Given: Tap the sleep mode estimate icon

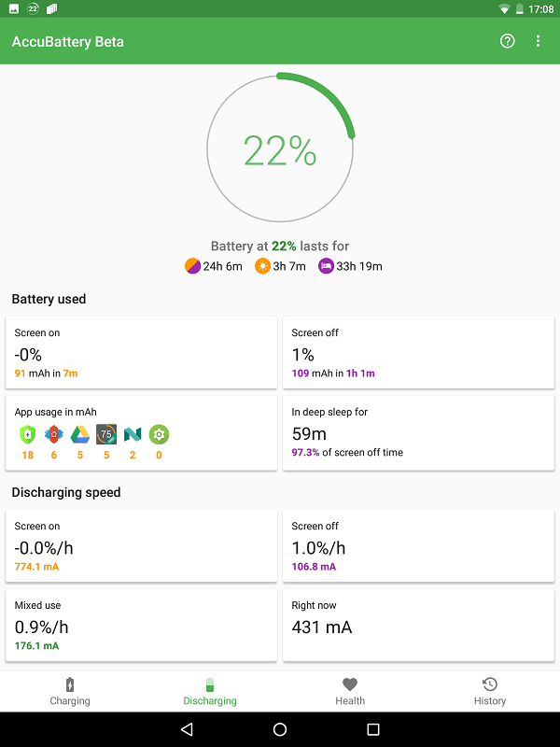Looking at the screenshot, I should click(x=326, y=266).
